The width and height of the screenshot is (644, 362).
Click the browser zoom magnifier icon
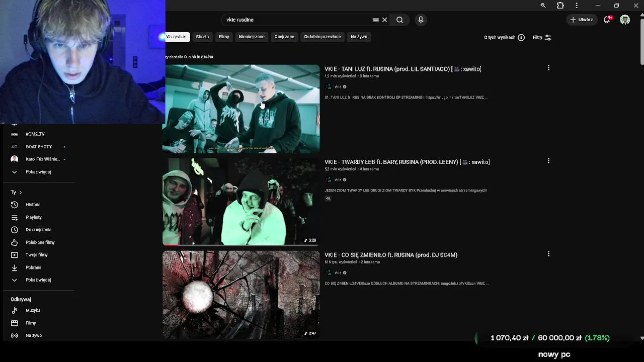click(543, 5)
